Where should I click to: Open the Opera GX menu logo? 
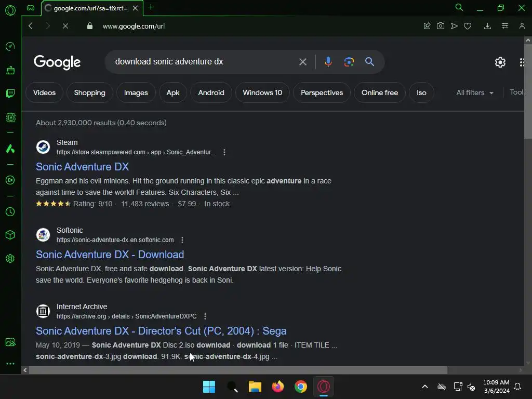pos(10,10)
